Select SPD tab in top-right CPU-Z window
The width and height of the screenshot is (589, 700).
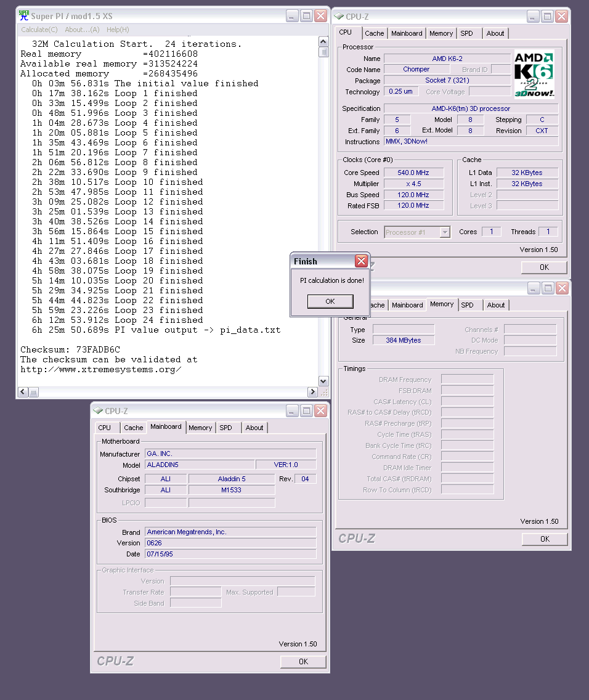(x=467, y=33)
